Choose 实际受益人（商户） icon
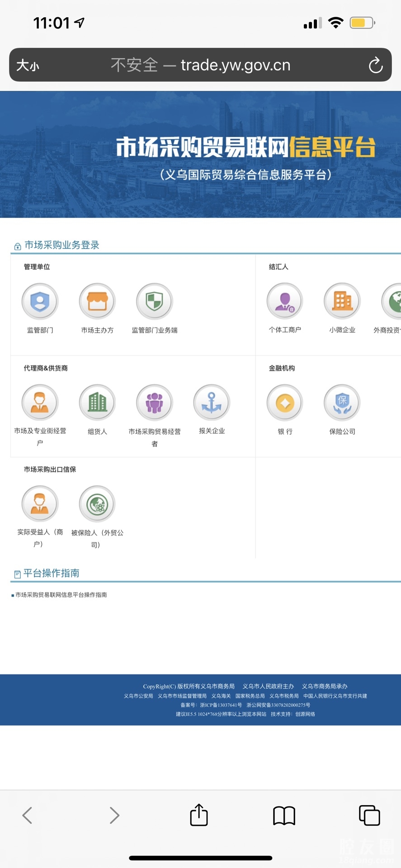Screen dimensions: 401x868 pyautogui.click(x=40, y=504)
